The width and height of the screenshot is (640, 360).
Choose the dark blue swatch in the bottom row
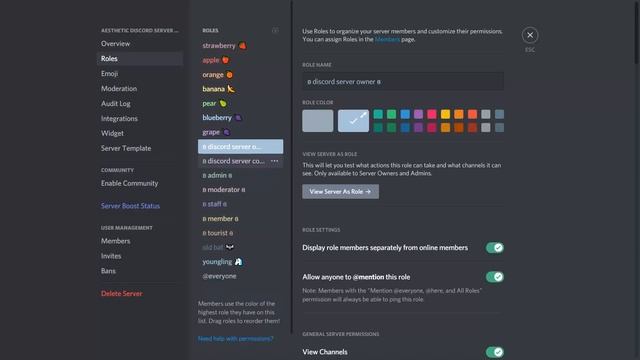[x=405, y=128]
